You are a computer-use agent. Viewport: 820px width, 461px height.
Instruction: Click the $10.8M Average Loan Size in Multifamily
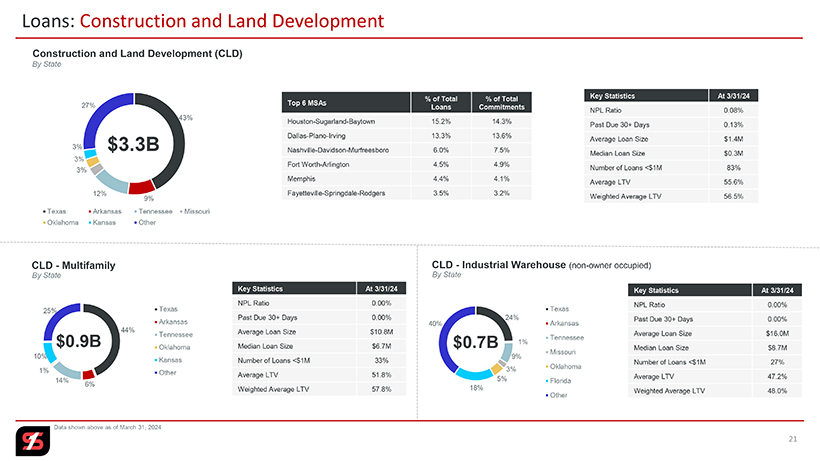pyautogui.click(x=381, y=332)
